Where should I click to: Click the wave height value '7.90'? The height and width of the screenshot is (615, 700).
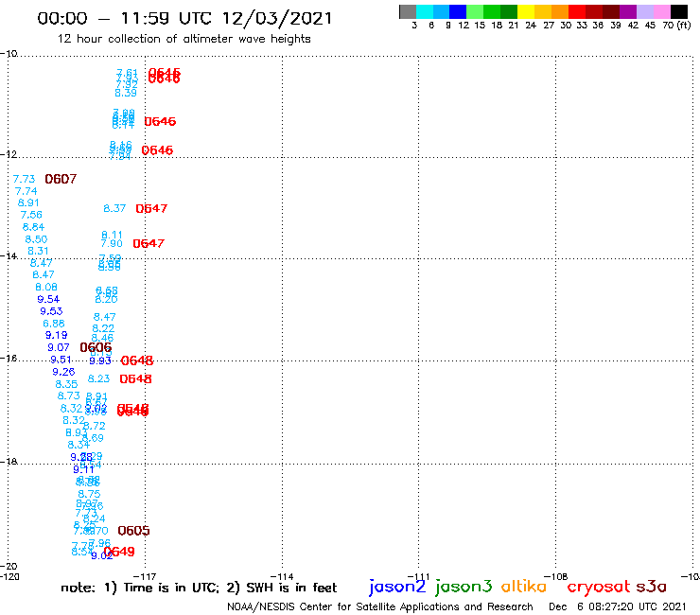click(x=112, y=243)
